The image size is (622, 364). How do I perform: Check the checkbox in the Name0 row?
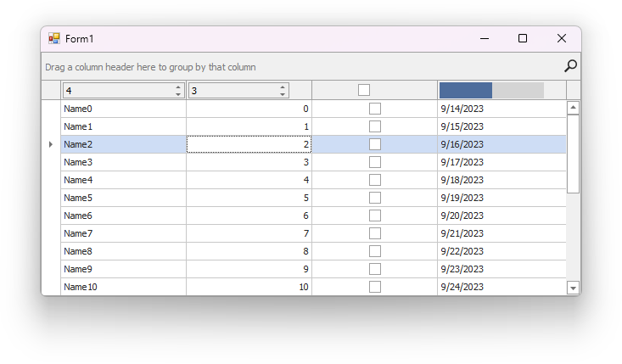(374, 109)
